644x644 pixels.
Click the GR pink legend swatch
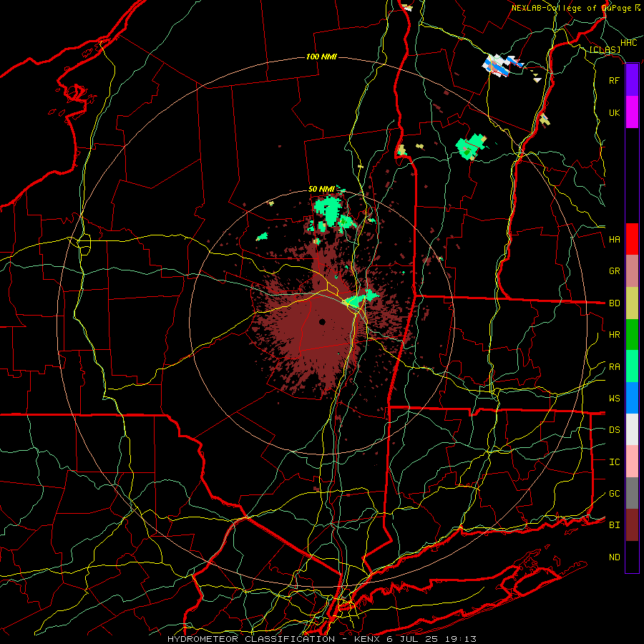tap(632, 271)
